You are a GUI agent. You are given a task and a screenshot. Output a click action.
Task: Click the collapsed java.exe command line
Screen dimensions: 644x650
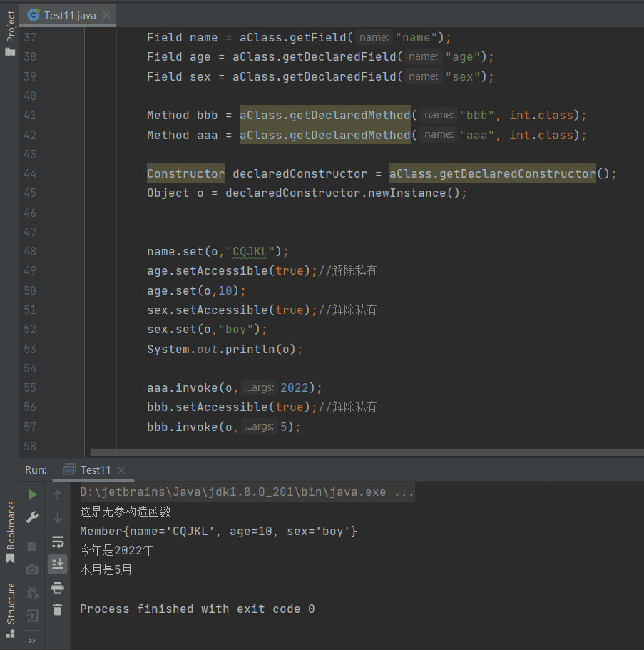tap(247, 492)
